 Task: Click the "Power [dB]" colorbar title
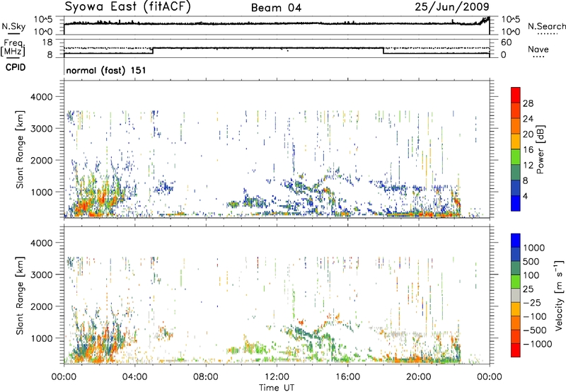click(540, 149)
